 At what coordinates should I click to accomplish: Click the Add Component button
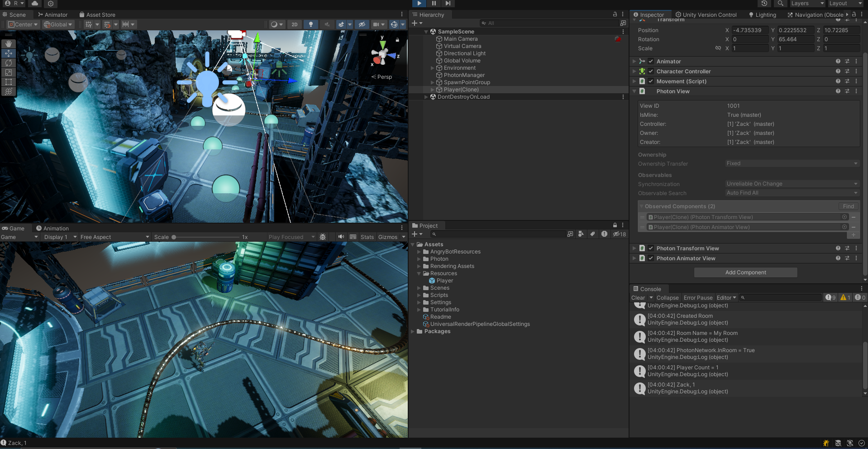[746, 272]
